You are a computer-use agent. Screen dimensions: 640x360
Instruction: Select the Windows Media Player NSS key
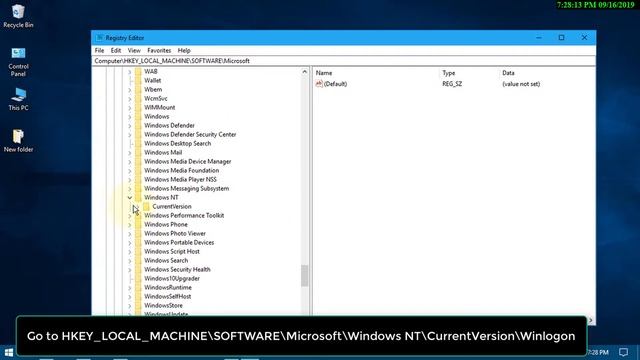click(180, 179)
